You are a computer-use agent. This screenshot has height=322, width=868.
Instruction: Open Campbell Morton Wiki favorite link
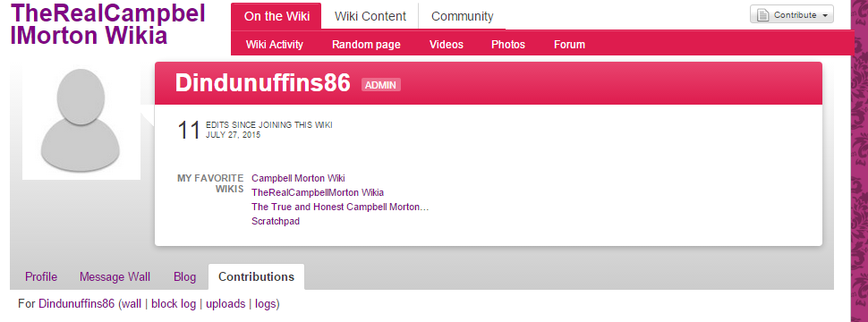pyautogui.click(x=298, y=178)
